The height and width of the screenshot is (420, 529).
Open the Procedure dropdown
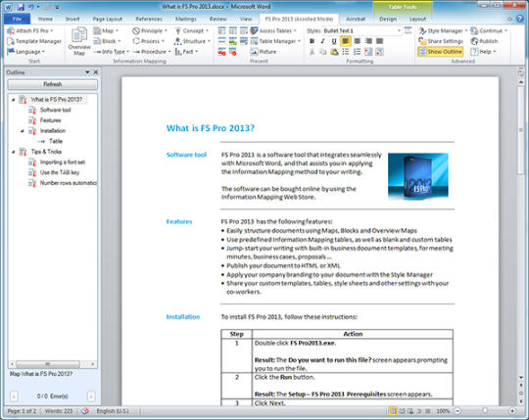pos(152,52)
